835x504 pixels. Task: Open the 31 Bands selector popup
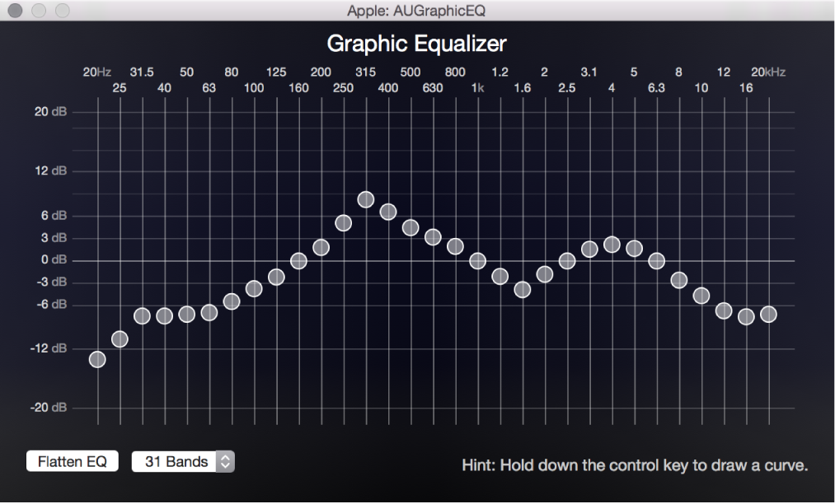pos(176,461)
